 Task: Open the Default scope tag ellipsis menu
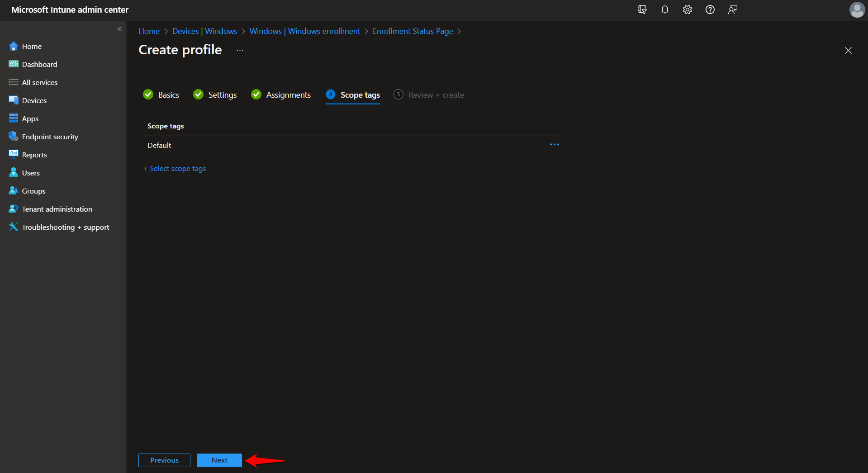pos(554,145)
